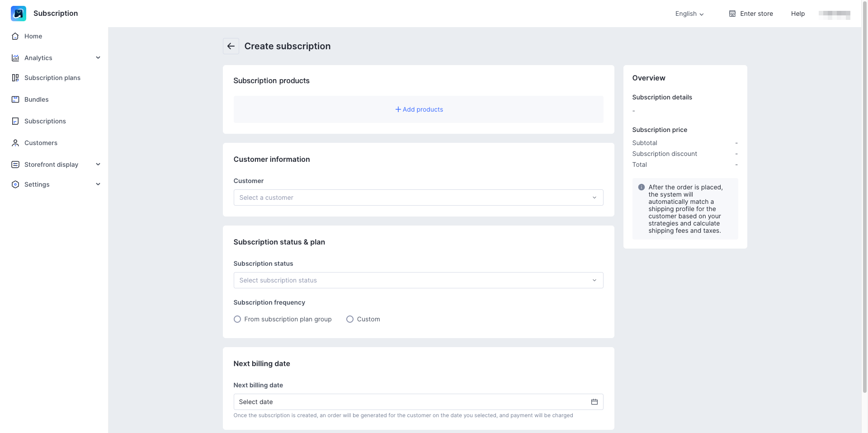
Task: Expand the Settings sidebar section
Action: click(98, 184)
